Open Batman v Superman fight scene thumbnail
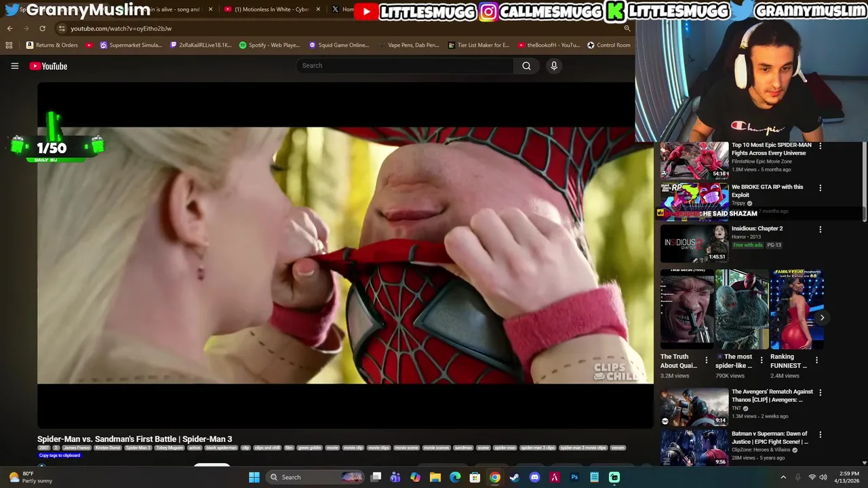The image size is (868, 488). [694, 448]
